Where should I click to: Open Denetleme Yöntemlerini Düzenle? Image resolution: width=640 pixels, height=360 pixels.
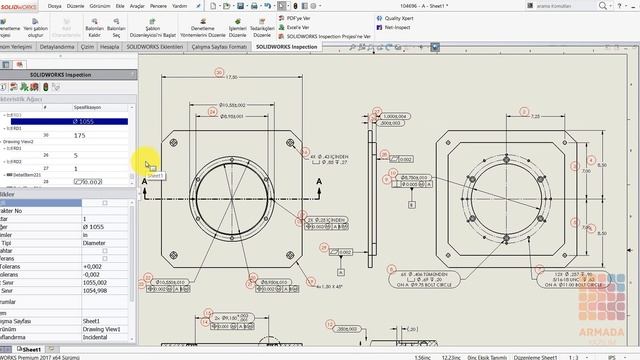point(203,28)
